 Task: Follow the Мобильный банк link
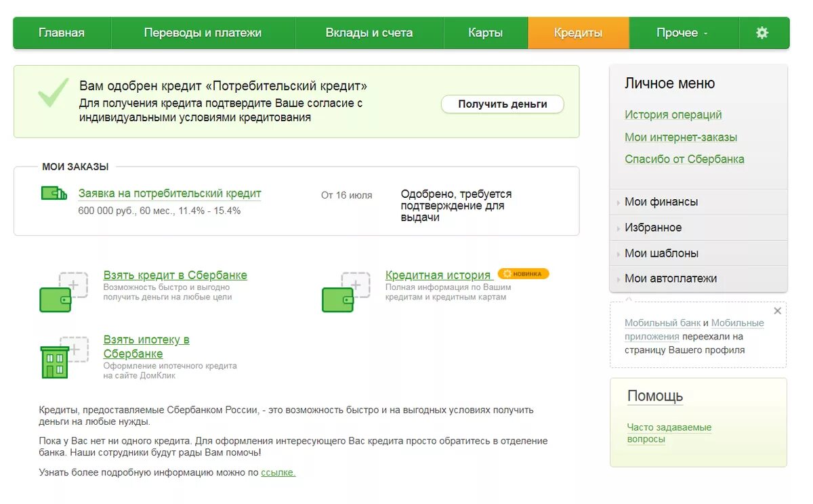[662, 323]
